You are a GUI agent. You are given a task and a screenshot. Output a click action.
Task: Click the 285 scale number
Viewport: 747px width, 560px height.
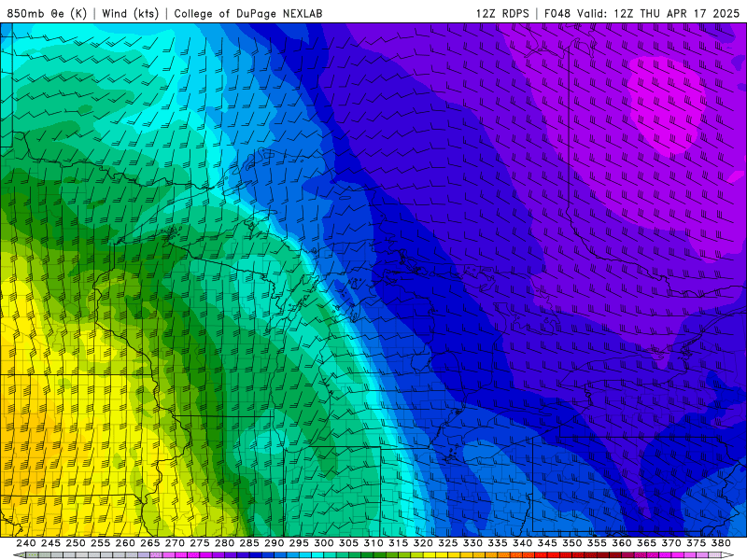pos(249,543)
